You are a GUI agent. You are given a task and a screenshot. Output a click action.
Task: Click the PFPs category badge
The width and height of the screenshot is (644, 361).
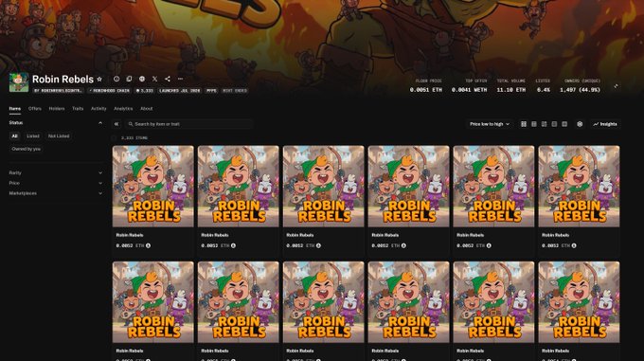[x=211, y=90]
